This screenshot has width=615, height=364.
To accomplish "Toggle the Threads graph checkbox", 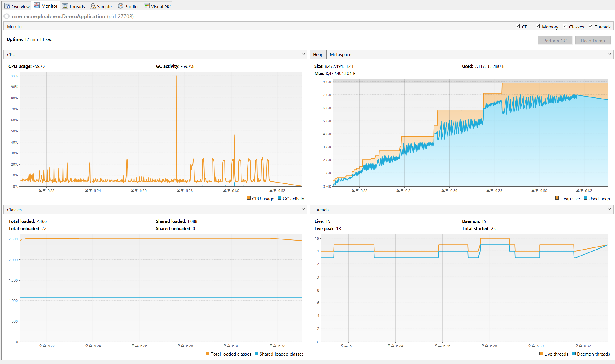I will pos(590,26).
